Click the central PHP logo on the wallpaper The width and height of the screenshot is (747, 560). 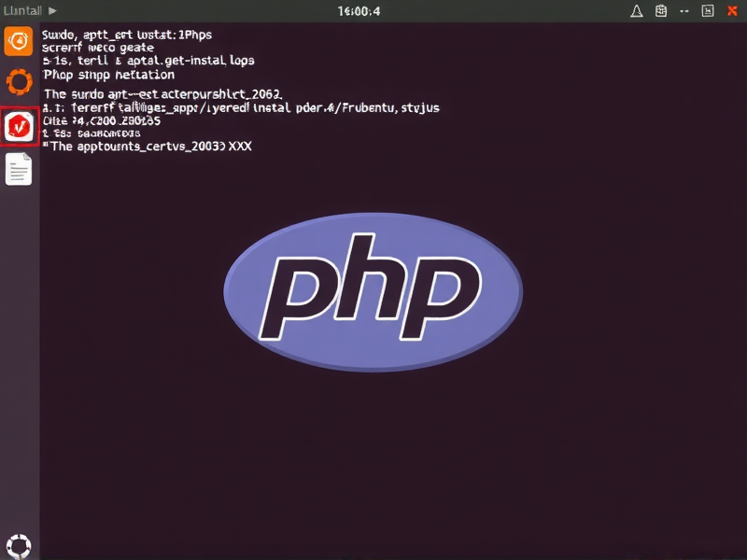click(x=373, y=290)
